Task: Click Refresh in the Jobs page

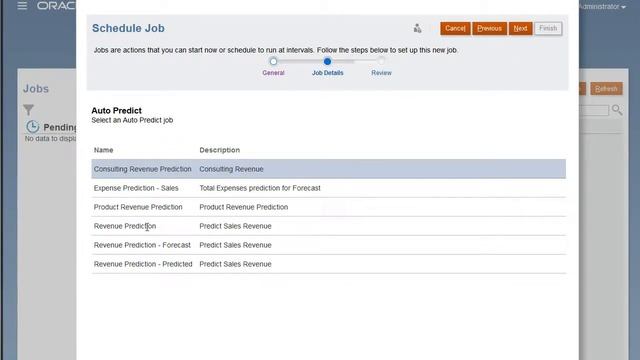Action: (606, 89)
